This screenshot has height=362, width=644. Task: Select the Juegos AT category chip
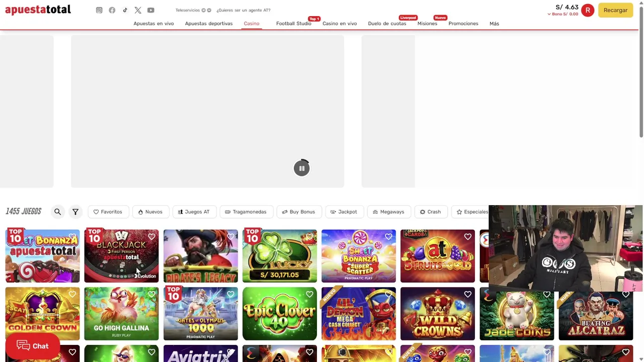[194, 212]
